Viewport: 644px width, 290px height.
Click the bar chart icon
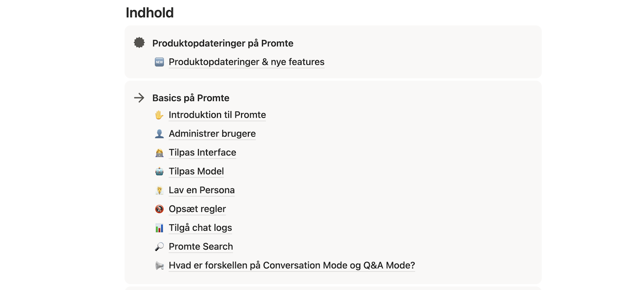click(159, 228)
